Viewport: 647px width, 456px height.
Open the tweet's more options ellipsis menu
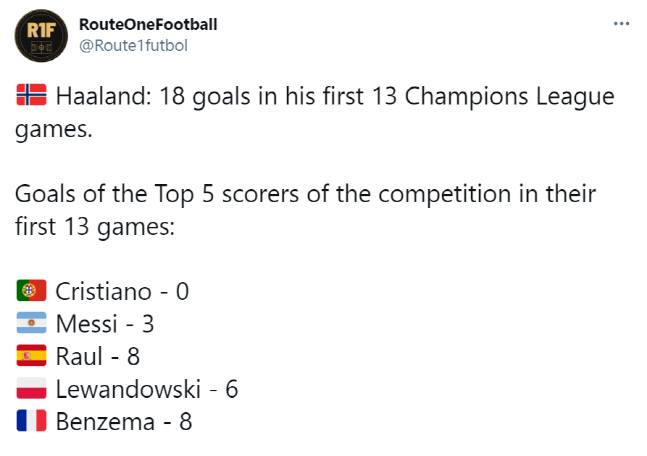tap(621, 24)
